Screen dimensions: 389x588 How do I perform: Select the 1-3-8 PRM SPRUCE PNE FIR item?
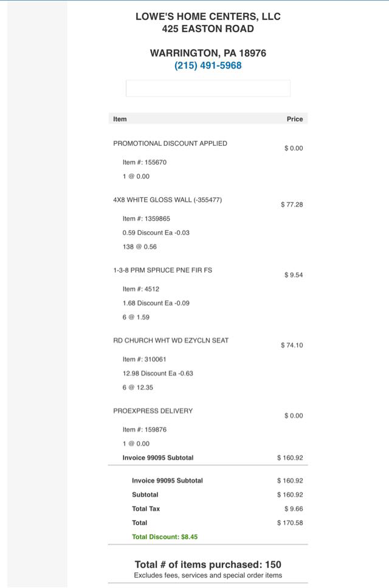click(162, 270)
